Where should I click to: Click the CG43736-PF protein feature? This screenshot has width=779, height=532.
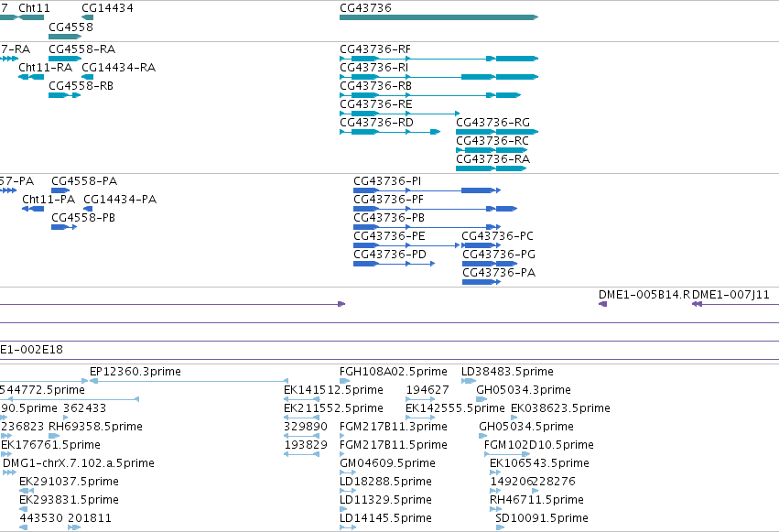click(x=435, y=209)
